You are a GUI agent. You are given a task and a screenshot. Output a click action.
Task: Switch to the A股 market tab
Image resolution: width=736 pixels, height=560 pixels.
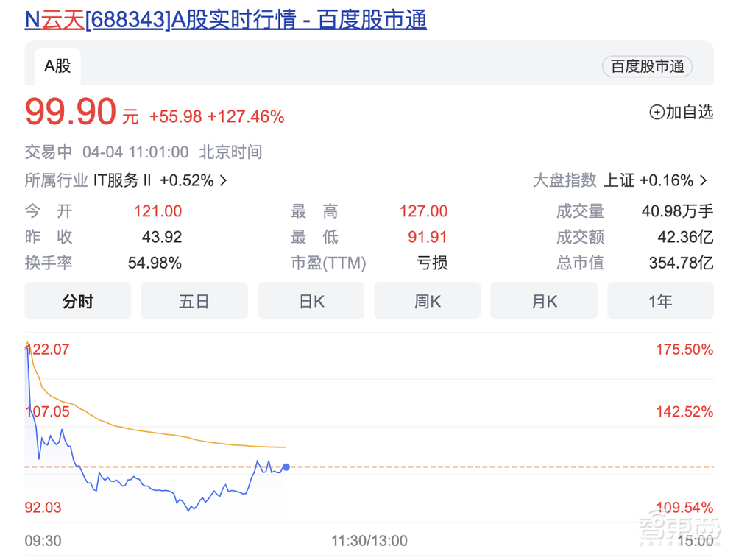tap(57, 66)
